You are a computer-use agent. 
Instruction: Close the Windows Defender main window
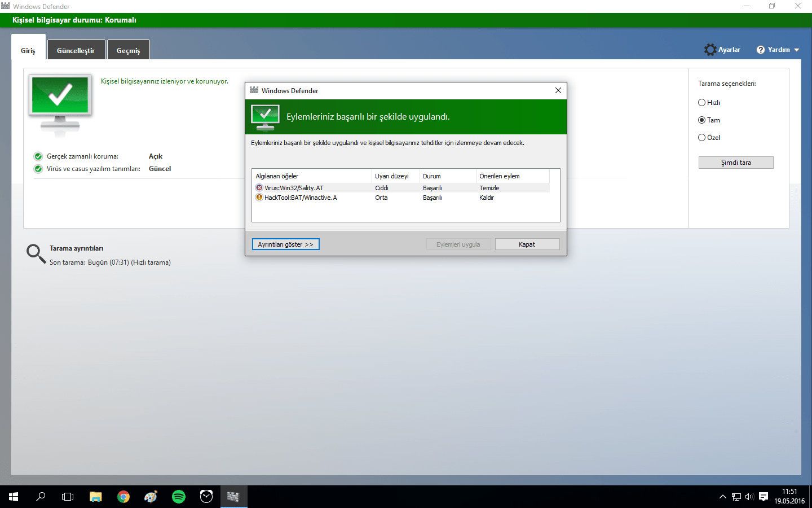(x=798, y=6)
